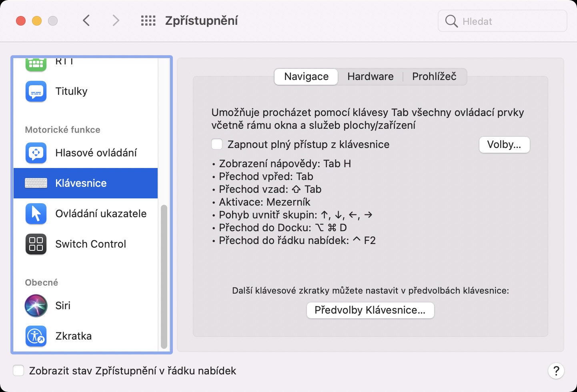Show all preferences with grid icon
The width and height of the screenshot is (577, 392).
click(148, 21)
